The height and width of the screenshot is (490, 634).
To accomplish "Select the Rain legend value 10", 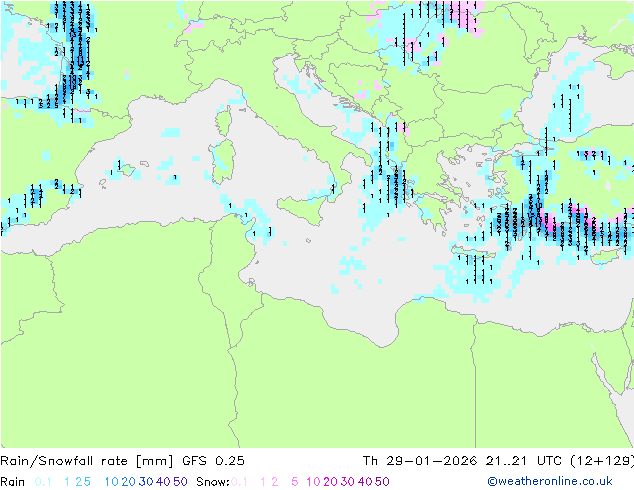I will pos(112,482).
